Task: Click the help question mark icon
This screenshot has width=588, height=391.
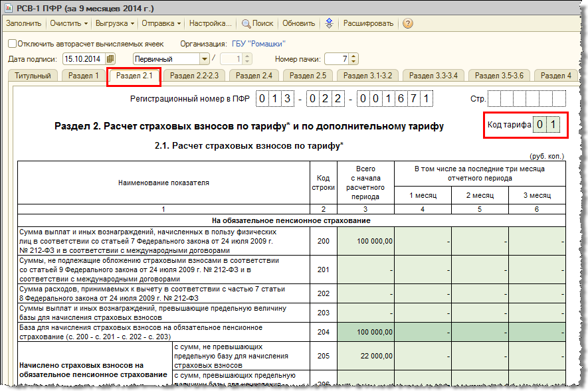Action: 408,23
